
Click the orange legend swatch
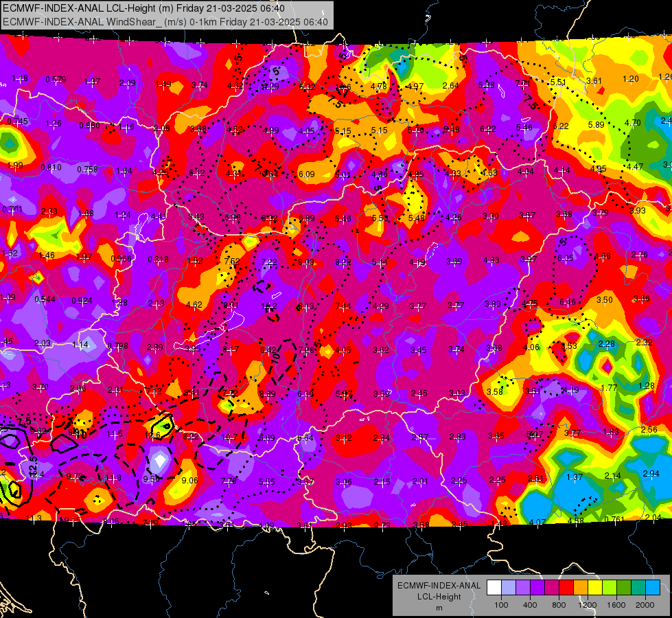tap(580, 588)
